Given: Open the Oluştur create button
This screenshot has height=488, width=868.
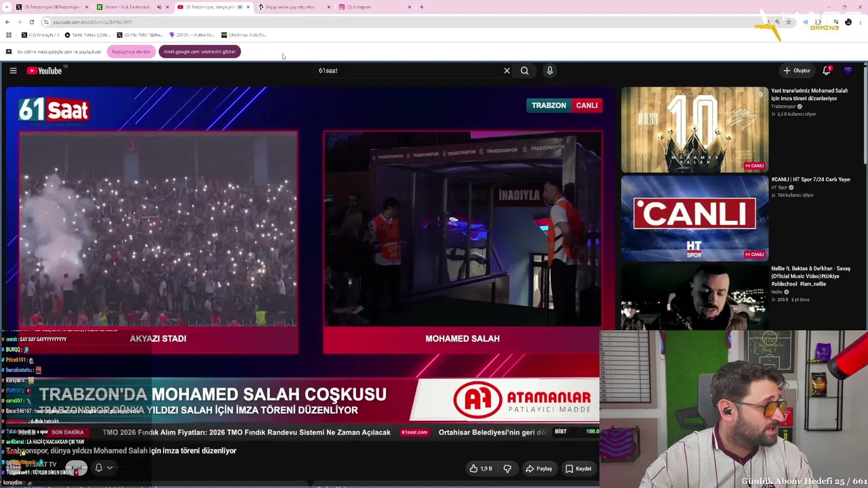Looking at the screenshot, I should coord(797,70).
